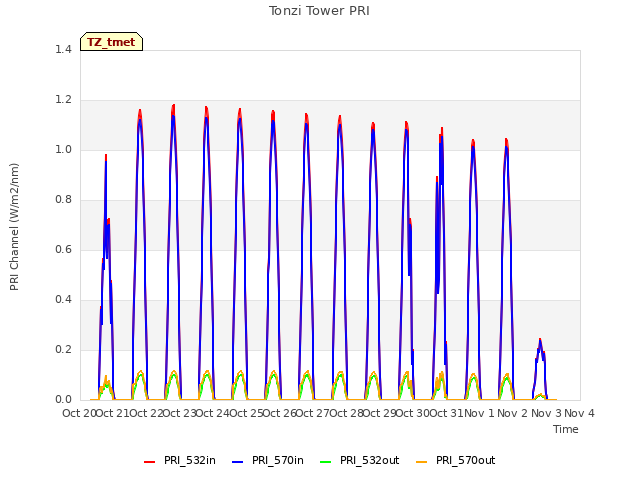Click the y-axis label PRI Channel (W/m2/nm)
The width and height of the screenshot is (640, 480).
(14, 227)
